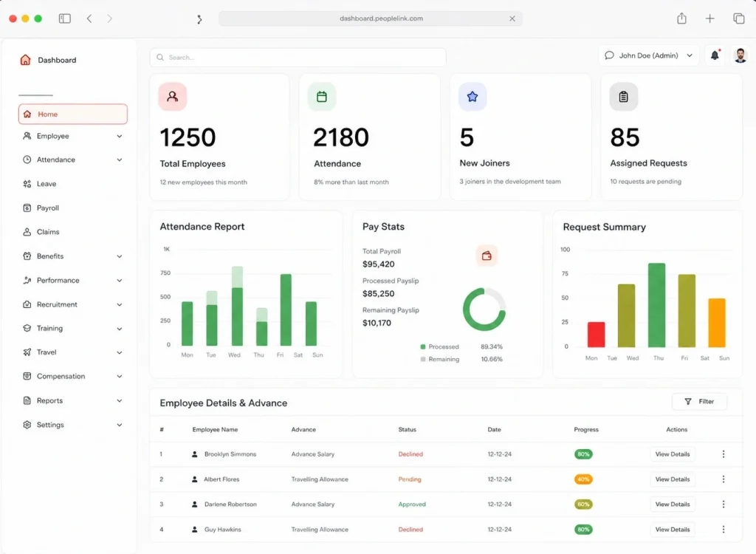Click the Remaining legend grey swatch
Viewport: 756px width, 554px height.
click(423, 360)
